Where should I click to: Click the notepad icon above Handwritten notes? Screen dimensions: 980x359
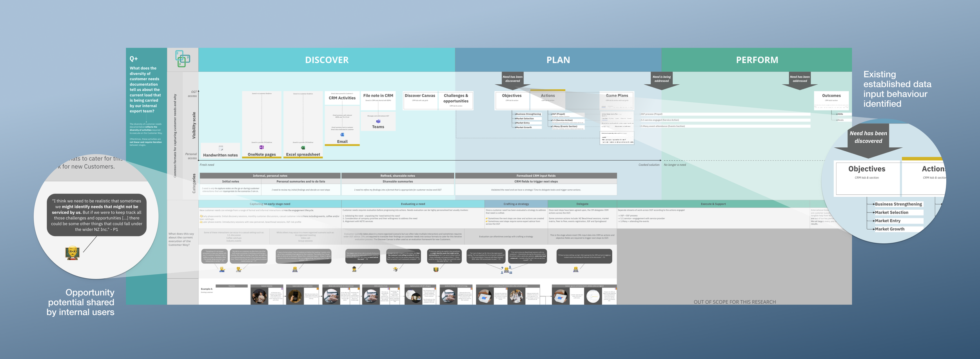221,148
